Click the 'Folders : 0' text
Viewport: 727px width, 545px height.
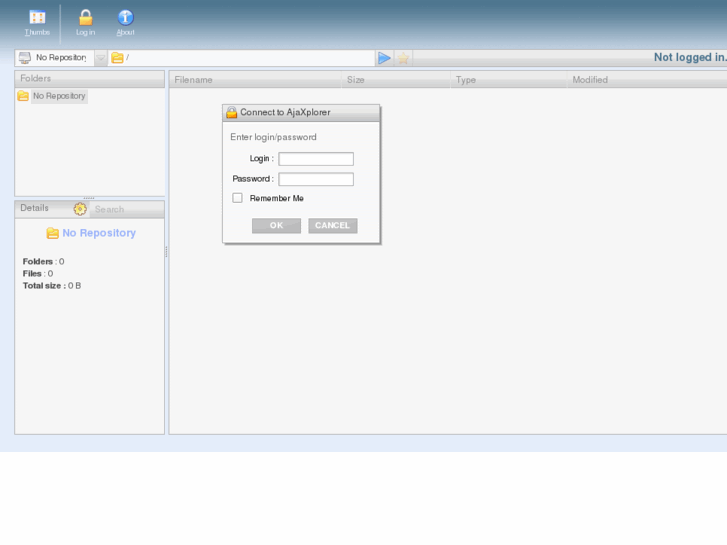[44, 262]
